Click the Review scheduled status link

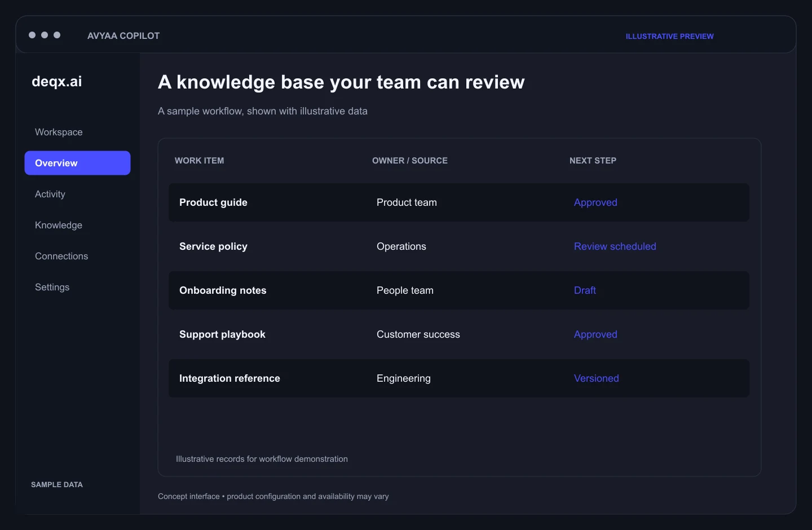pos(615,246)
